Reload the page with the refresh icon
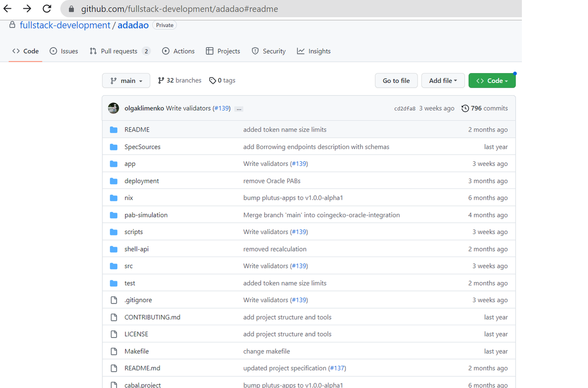This screenshot has height=388, width=588. point(47,8)
